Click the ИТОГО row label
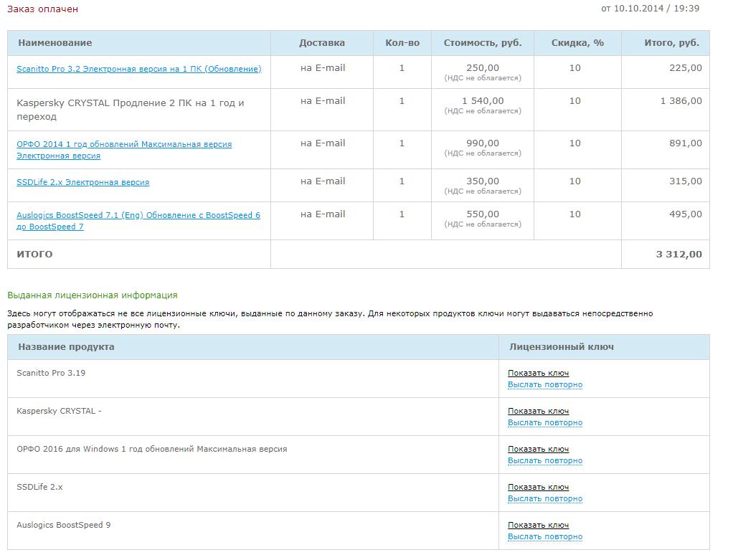Viewport: 733px width, 560px height. [x=34, y=254]
